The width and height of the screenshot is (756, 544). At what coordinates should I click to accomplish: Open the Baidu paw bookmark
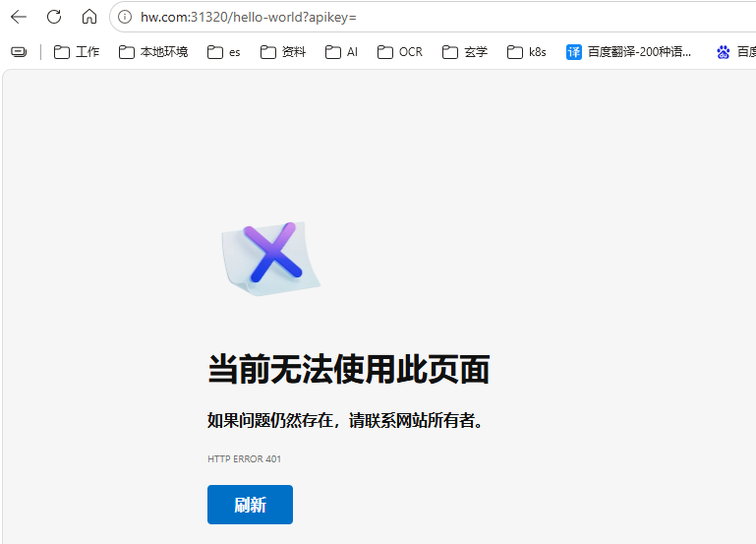pos(735,51)
